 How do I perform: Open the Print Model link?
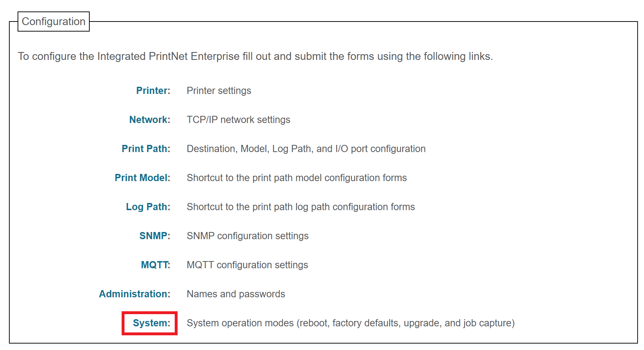pos(142,178)
